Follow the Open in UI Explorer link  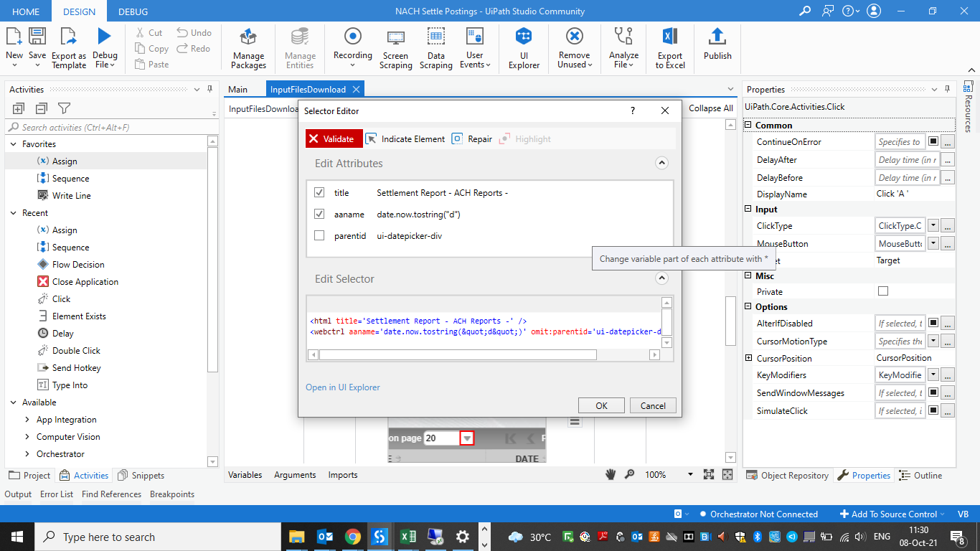pyautogui.click(x=343, y=387)
